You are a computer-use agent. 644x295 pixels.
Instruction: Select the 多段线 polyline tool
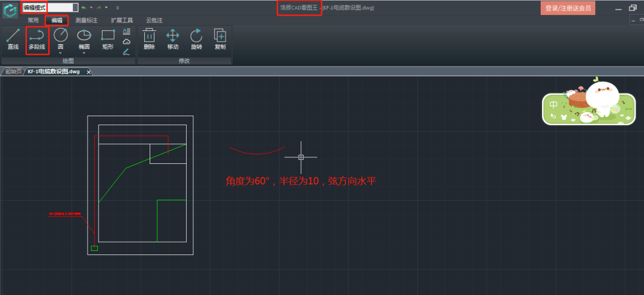[x=37, y=39]
